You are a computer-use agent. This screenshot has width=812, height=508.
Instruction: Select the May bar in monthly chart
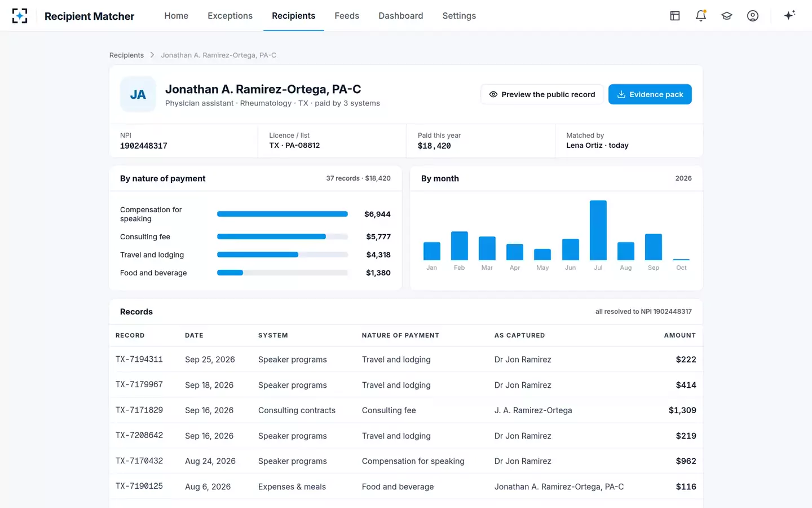(x=542, y=255)
